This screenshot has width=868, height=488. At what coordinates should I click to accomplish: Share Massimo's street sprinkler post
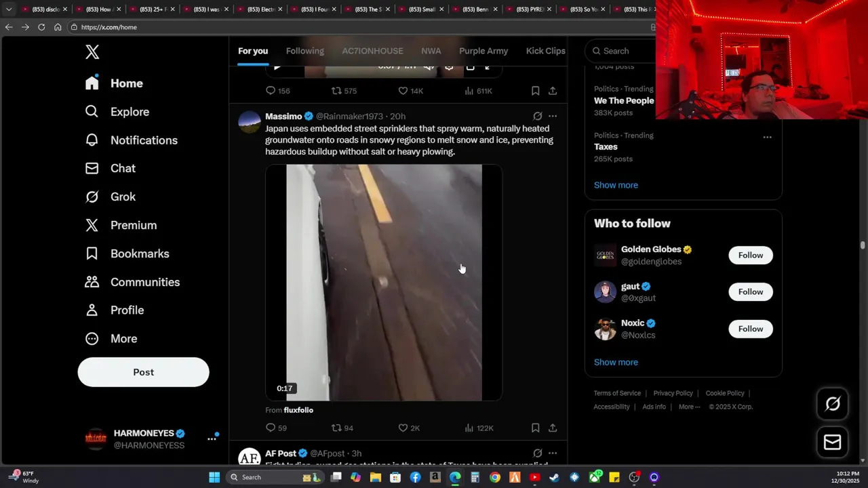(553, 428)
